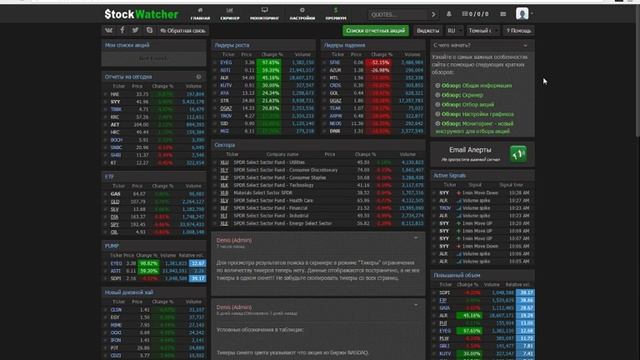Image resolution: width=640 pixels, height=360 pixels.
Task: Open the user avatar dropdown
Action: pos(524,14)
